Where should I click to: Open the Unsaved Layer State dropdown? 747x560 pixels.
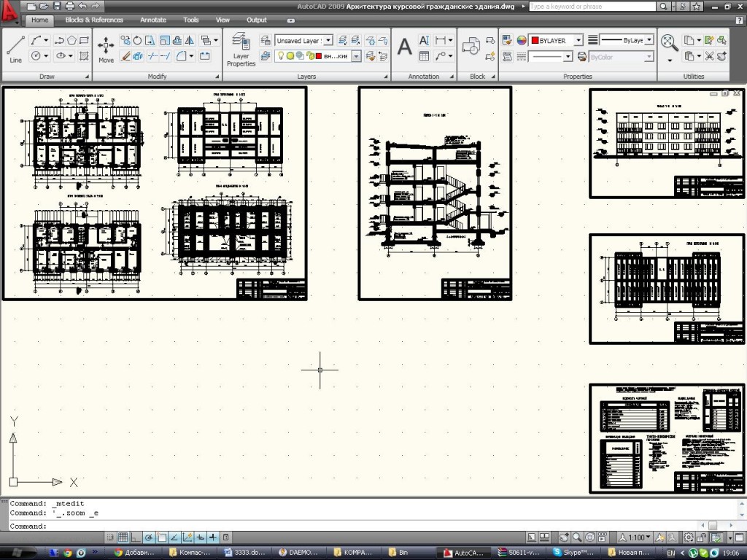[328, 41]
